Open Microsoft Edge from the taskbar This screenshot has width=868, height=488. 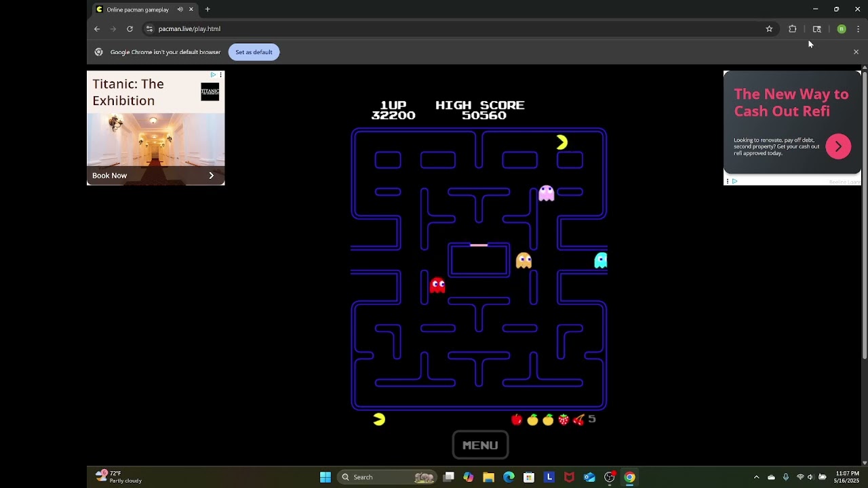coord(509,477)
